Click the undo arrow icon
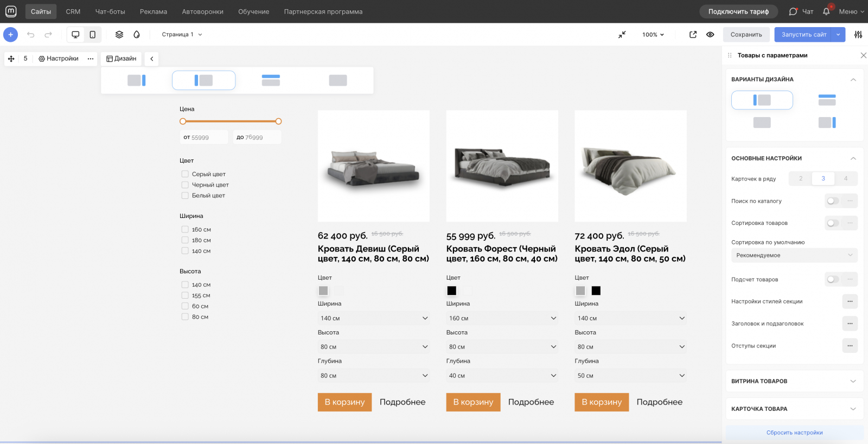 coord(31,35)
